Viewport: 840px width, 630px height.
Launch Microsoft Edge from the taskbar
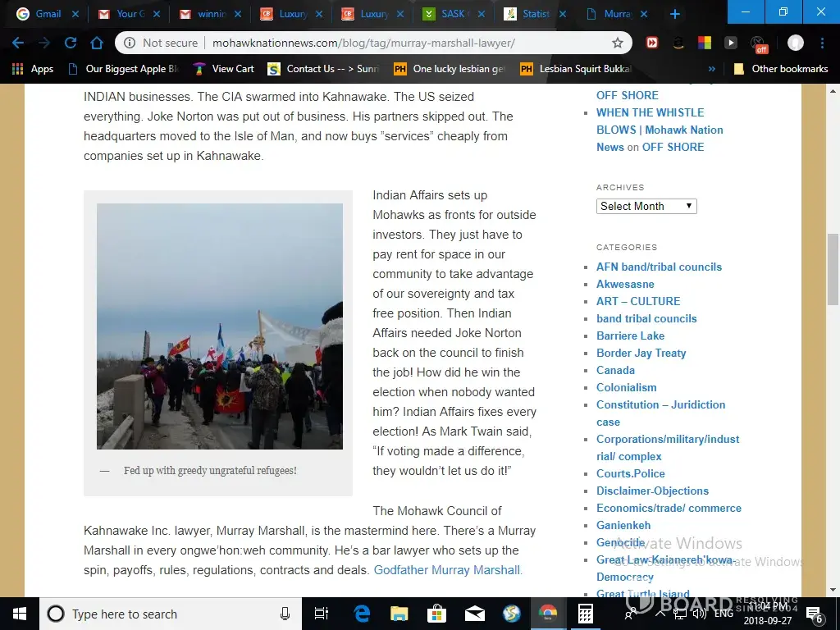(x=362, y=614)
